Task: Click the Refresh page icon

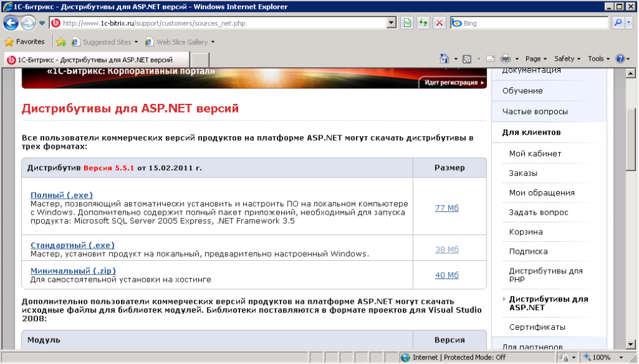Action: point(423,23)
